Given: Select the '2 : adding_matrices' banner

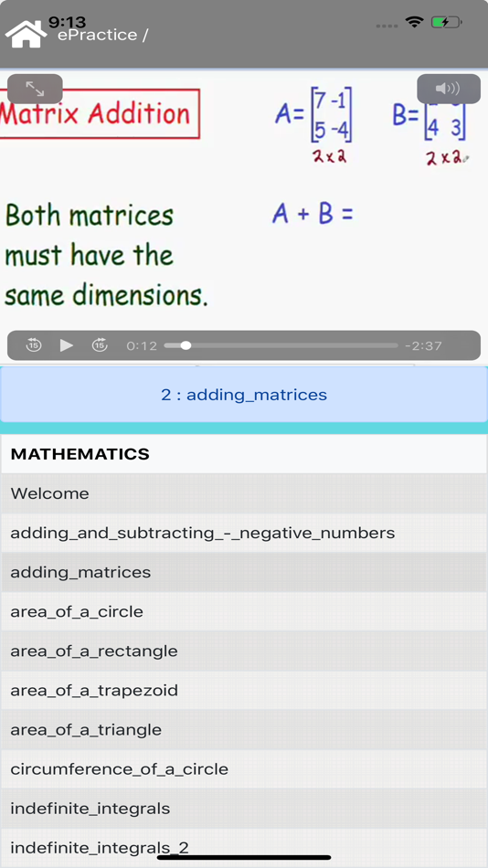Looking at the screenshot, I should click(x=244, y=395).
